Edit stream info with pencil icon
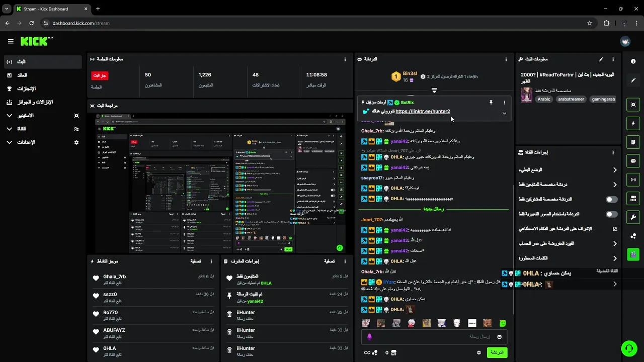 tap(601, 59)
